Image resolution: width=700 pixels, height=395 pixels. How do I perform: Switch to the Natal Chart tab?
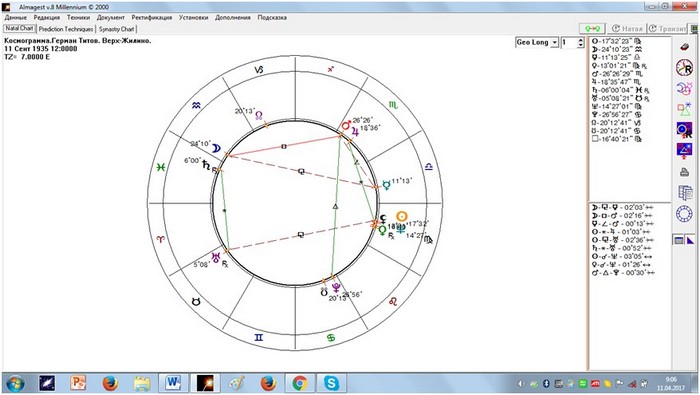19,28
